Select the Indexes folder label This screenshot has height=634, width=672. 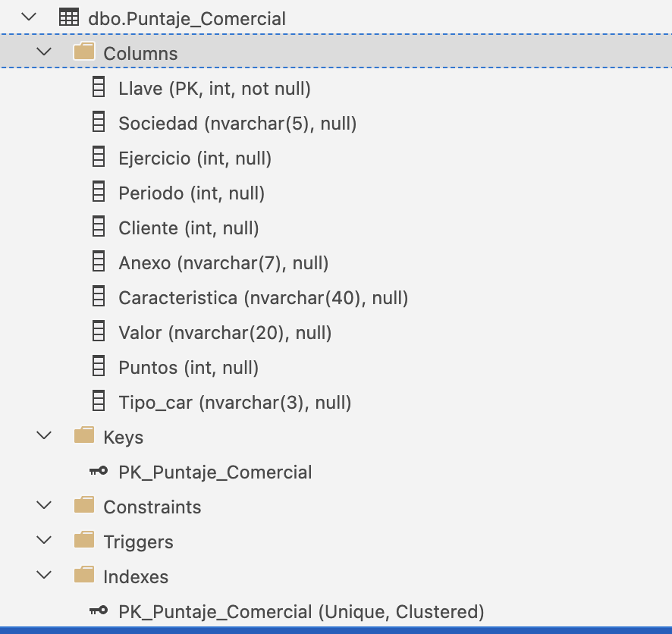[x=136, y=577]
